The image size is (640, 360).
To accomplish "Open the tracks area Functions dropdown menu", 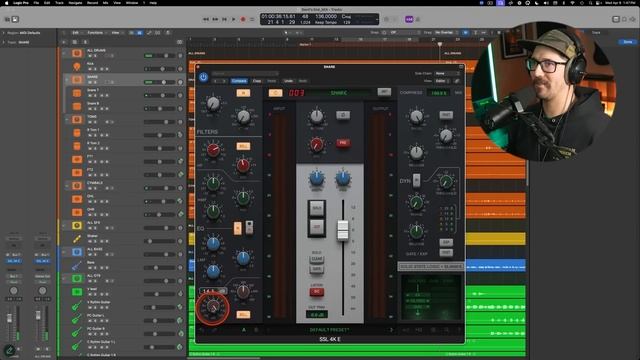I will coord(96,33).
